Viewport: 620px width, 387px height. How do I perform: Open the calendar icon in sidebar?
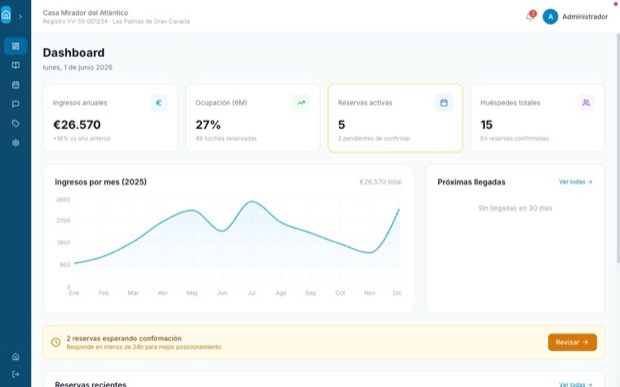coord(15,85)
